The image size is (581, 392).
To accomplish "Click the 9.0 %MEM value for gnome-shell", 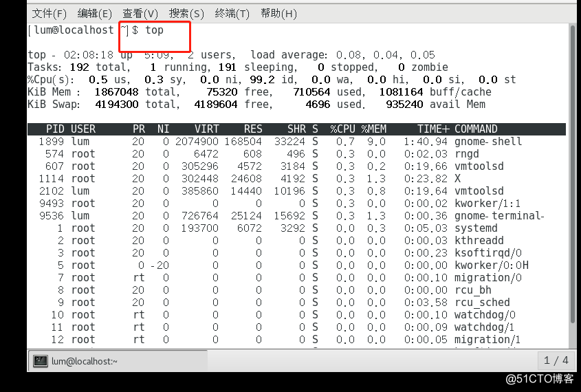I will pyautogui.click(x=377, y=142).
